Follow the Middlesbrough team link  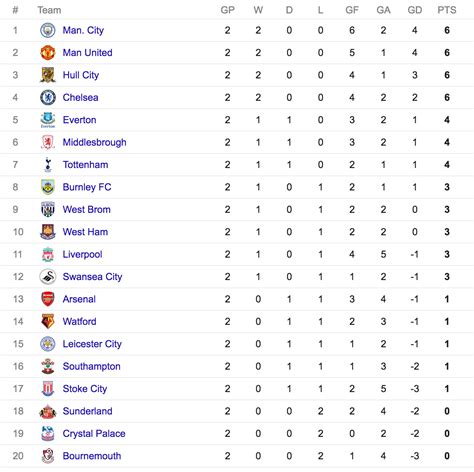[94, 143]
